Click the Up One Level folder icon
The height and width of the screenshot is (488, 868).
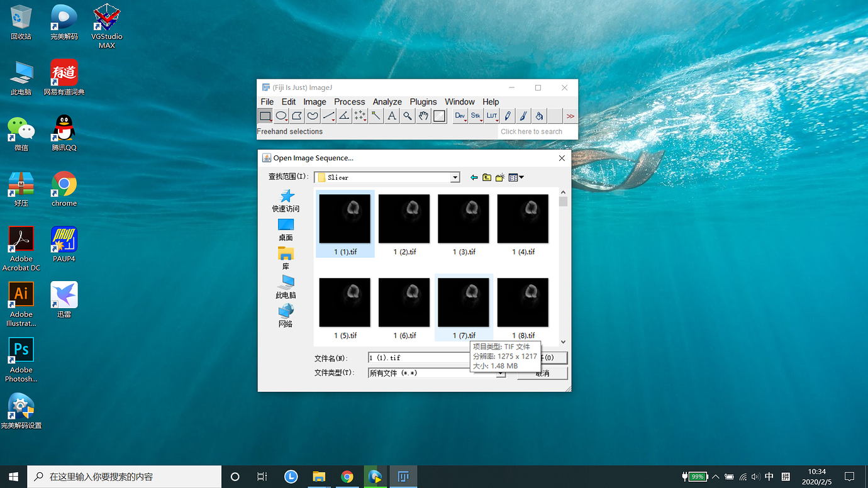487,178
